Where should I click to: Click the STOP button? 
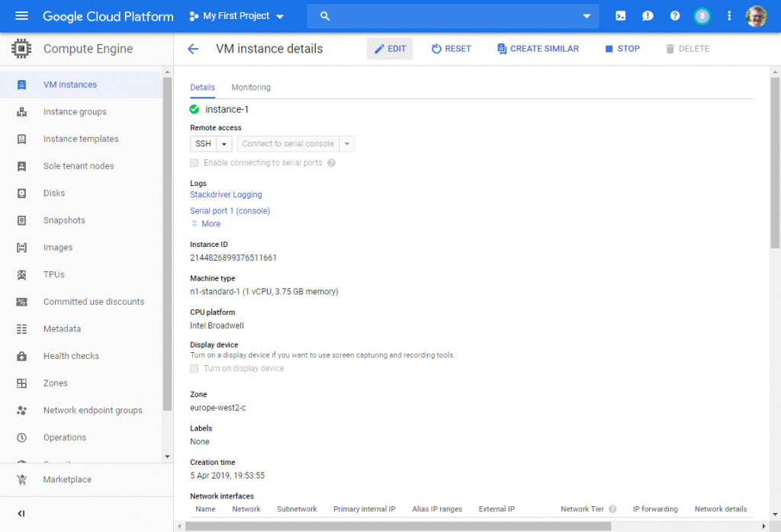click(622, 49)
